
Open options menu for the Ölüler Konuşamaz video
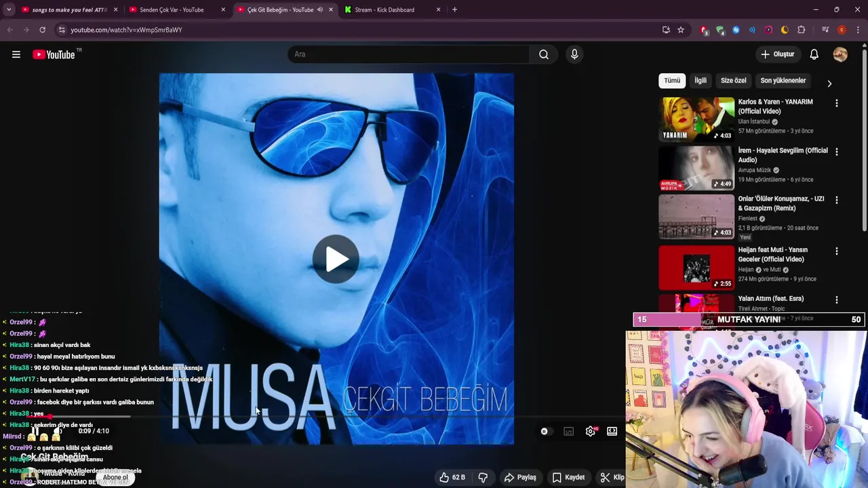coord(836,200)
